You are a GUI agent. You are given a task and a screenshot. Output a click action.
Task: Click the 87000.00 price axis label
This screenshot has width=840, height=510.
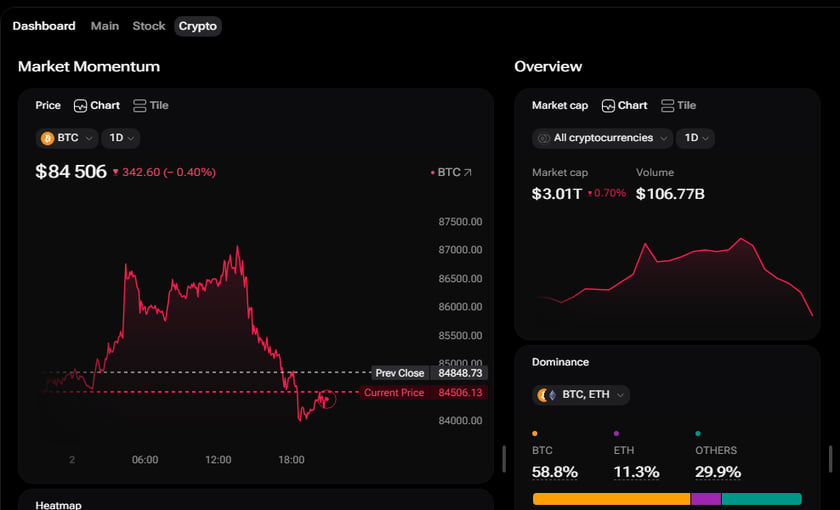pyautogui.click(x=460, y=250)
